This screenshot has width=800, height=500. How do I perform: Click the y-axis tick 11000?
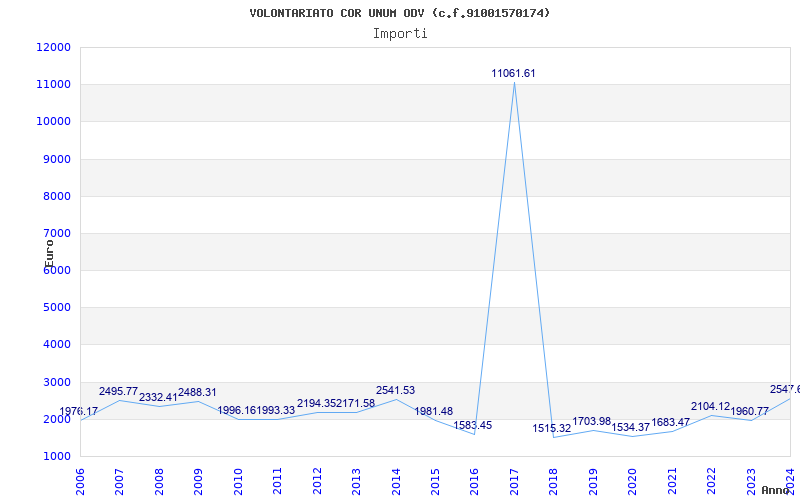[x=54, y=85]
